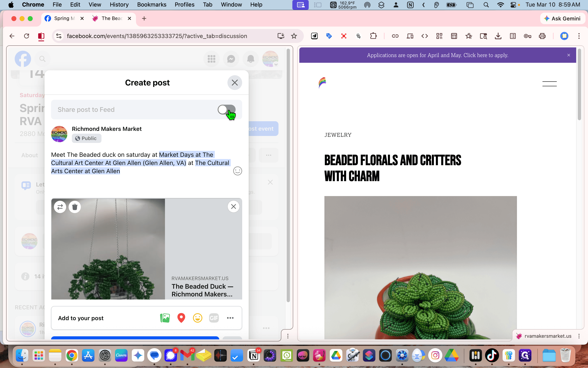Add a check-in location pin
Screen dimensions: 588x368
[x=181, y=318]
